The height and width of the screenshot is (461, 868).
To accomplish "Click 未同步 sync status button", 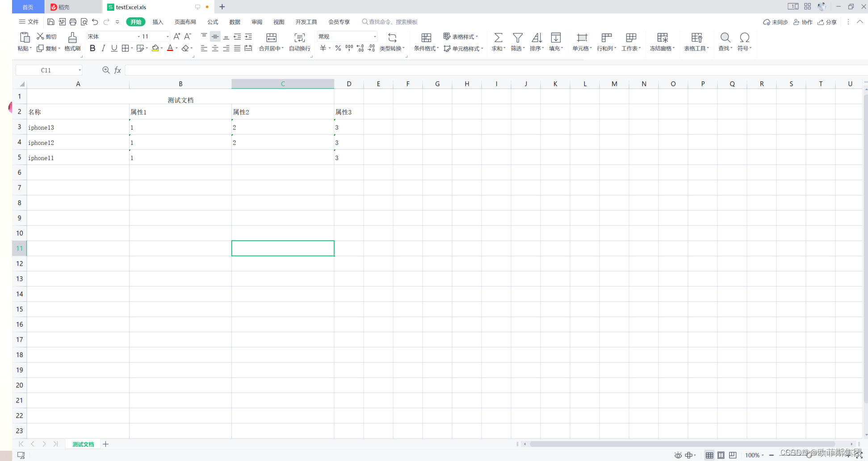I will [776, 22].
